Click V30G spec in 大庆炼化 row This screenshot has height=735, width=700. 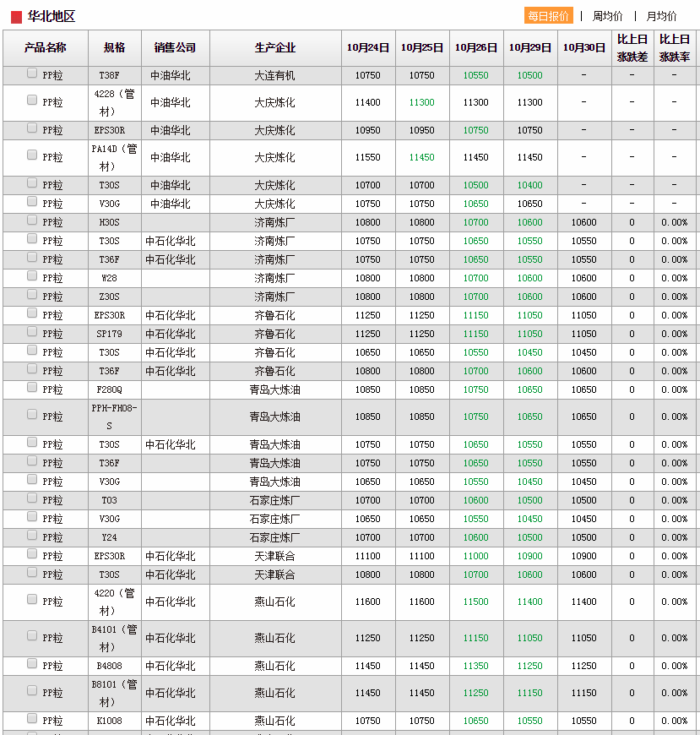(109, 204)
